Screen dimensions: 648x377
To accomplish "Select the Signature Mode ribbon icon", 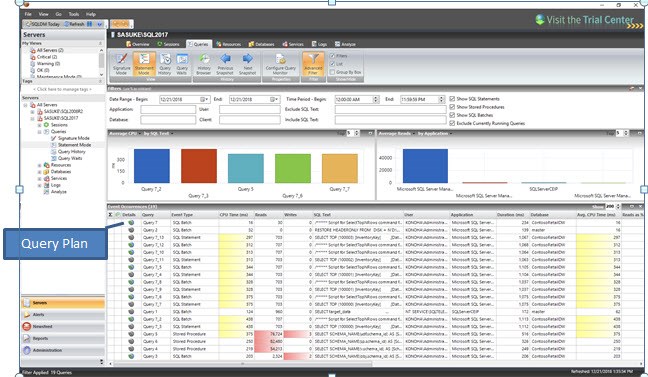I will pos(122,64).
